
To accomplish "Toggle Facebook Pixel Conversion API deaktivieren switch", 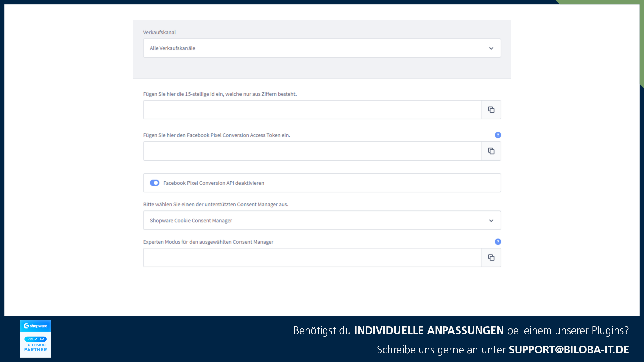I will point(154,183).
